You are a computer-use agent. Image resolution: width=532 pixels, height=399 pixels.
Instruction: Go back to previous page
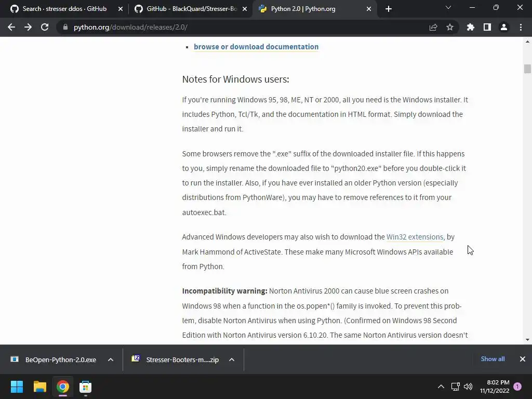(11, 27)
